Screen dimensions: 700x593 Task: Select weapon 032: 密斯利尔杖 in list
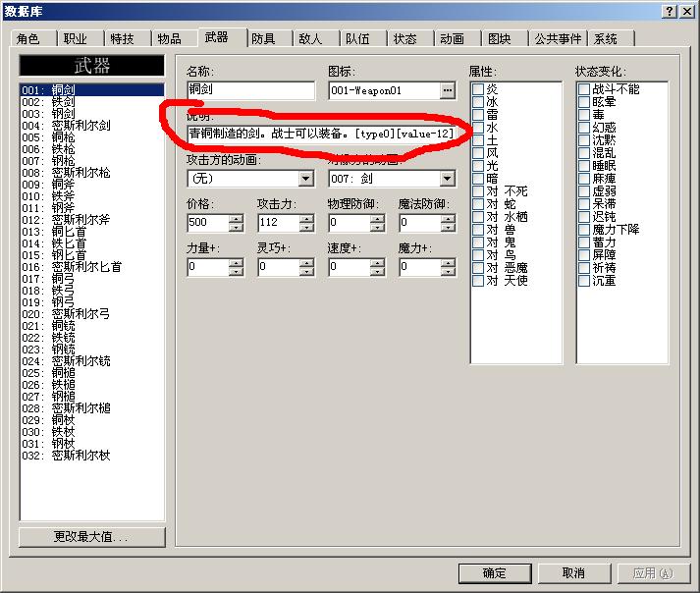[92, 456]
